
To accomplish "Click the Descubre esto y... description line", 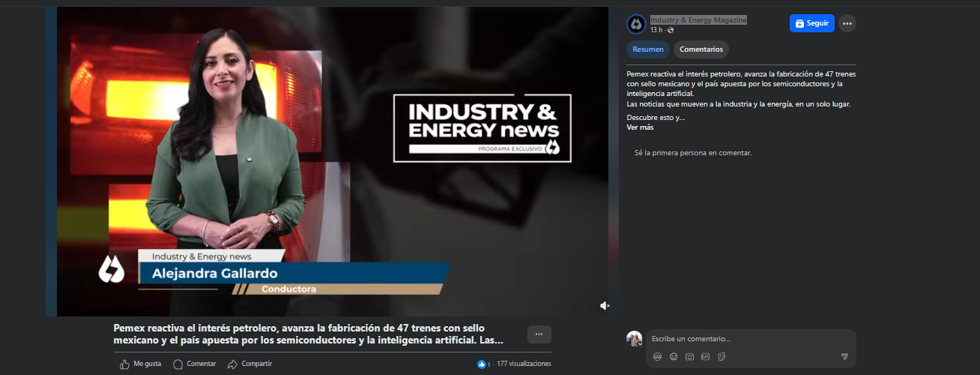I will pyautogui.click(x=656, y=118).
